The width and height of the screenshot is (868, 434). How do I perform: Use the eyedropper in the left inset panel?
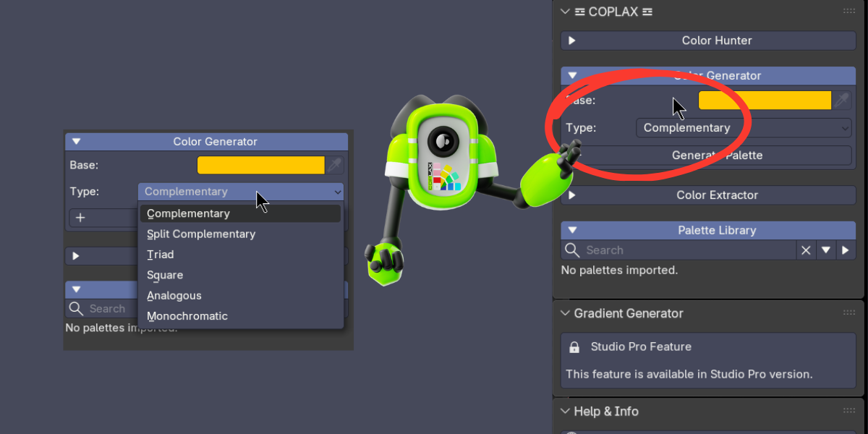(x=334, y=165)
